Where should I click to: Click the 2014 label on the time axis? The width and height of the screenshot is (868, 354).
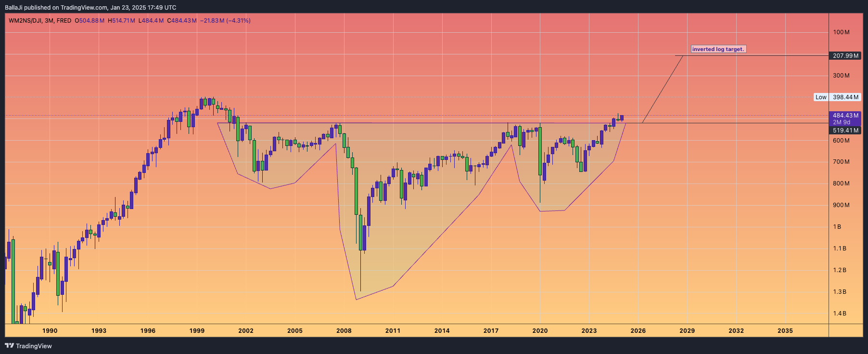tap(442, 331)
